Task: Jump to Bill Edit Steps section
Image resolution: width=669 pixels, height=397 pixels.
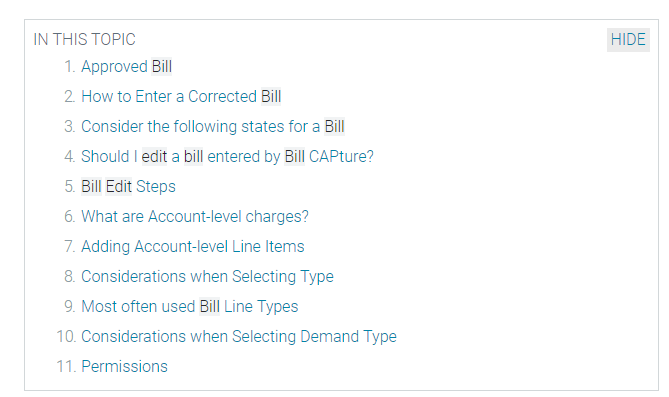Action: pyautogui.click(x=128, y=187)
